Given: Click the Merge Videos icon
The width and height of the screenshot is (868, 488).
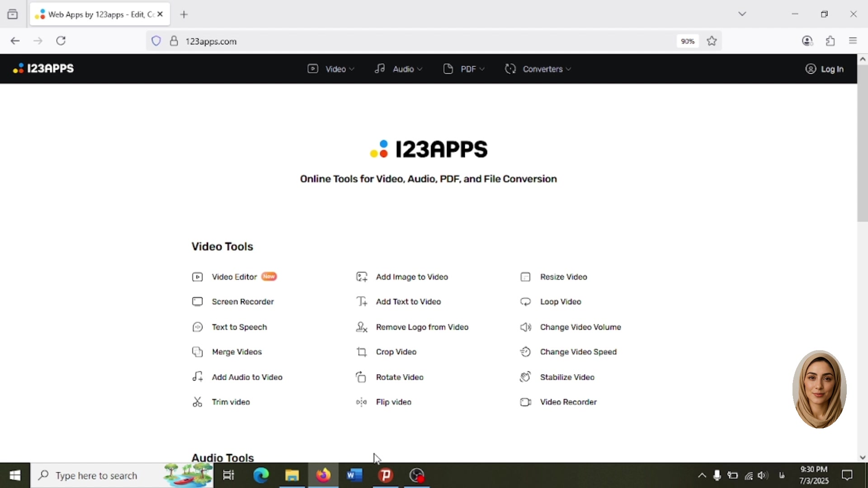Looking at the screenshot, I should (x=197, y=352).
